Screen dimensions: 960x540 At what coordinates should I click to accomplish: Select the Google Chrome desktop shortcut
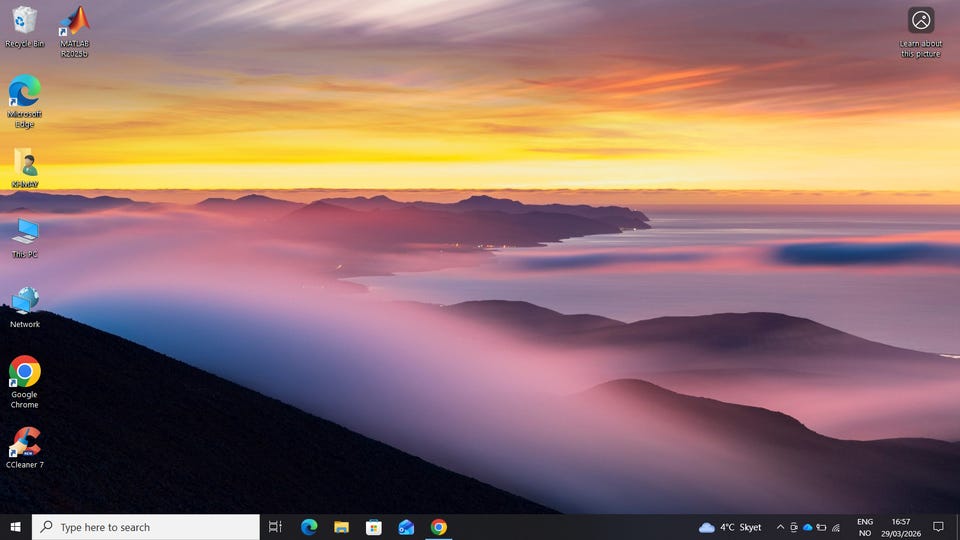point(24,372)
